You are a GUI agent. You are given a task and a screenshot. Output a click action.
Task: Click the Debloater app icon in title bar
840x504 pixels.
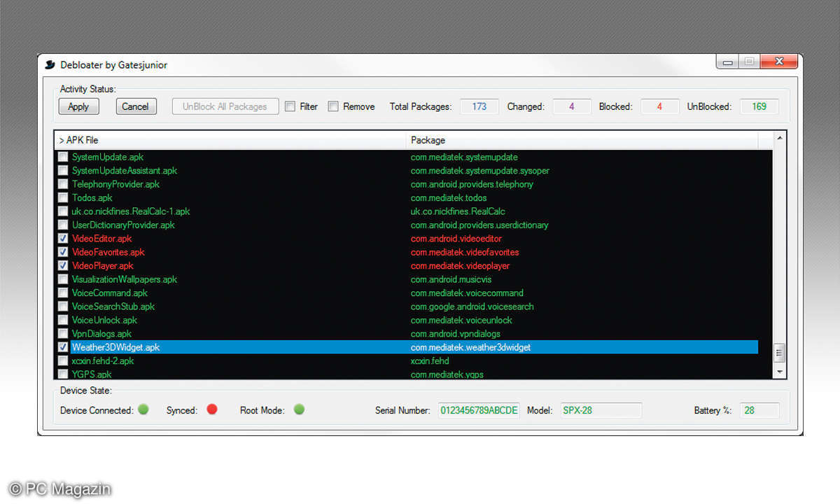point(50,65)
